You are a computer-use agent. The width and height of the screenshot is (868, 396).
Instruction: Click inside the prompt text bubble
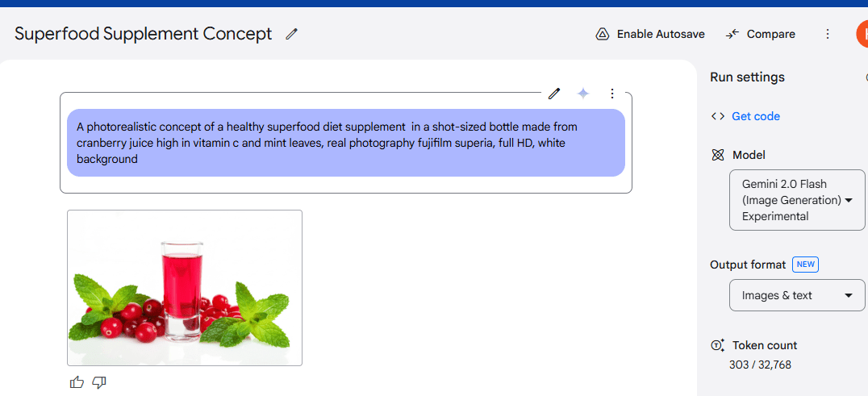pos(345,143)
